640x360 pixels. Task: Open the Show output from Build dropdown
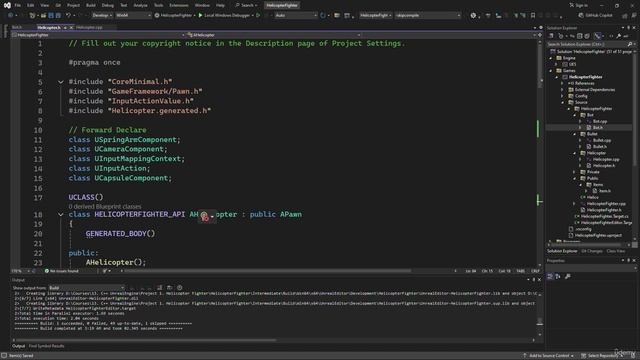(x=86, y=288)
